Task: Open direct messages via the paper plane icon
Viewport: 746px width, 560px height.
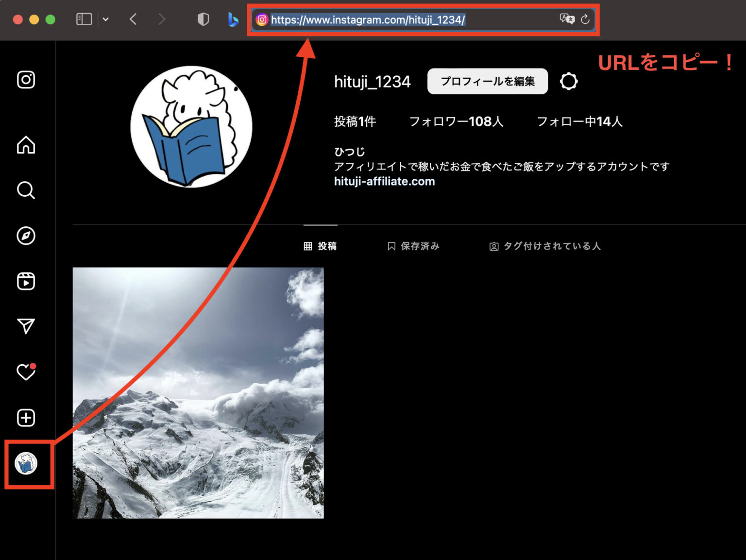Action: pos(26,326)
